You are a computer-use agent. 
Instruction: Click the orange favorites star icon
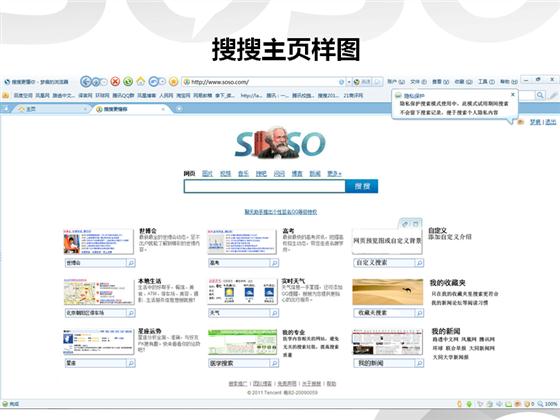(174, 82)
